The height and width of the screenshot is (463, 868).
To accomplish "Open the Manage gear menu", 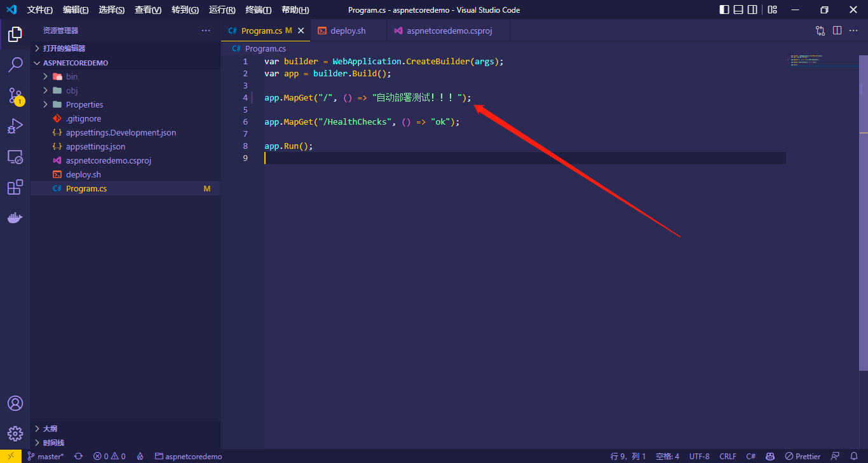I will coord(15,434).
